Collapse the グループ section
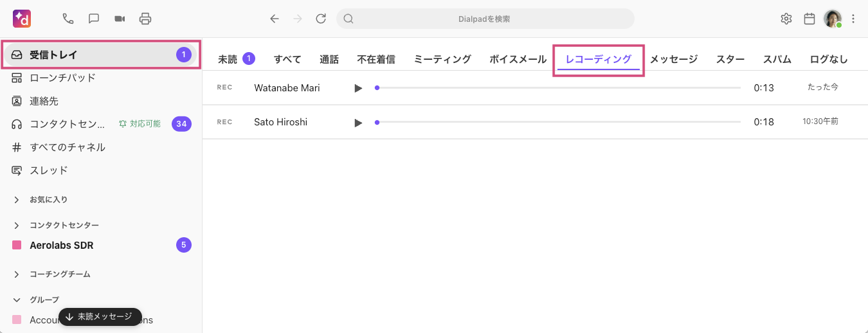The image size is (868, 333). coord(17,300)
